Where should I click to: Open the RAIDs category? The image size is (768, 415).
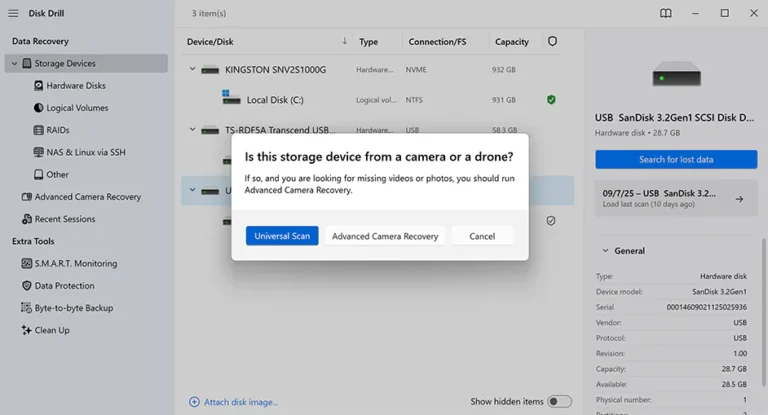pos(58,130)
